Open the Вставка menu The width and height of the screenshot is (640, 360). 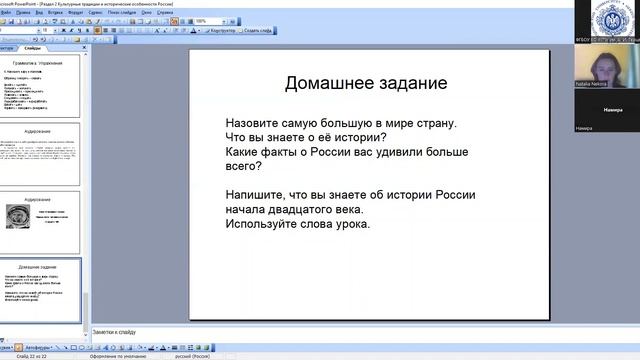click(x=56, y=13)
